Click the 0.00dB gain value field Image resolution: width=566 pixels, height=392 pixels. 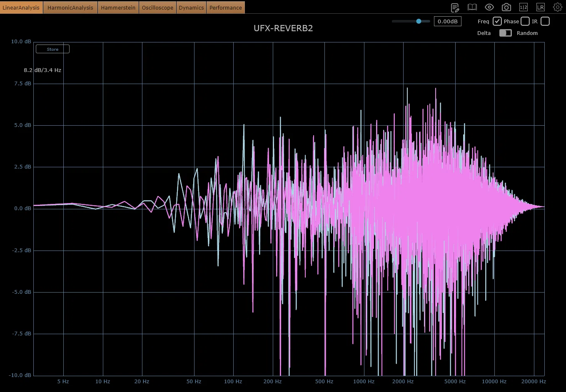(x=447, y=21)
